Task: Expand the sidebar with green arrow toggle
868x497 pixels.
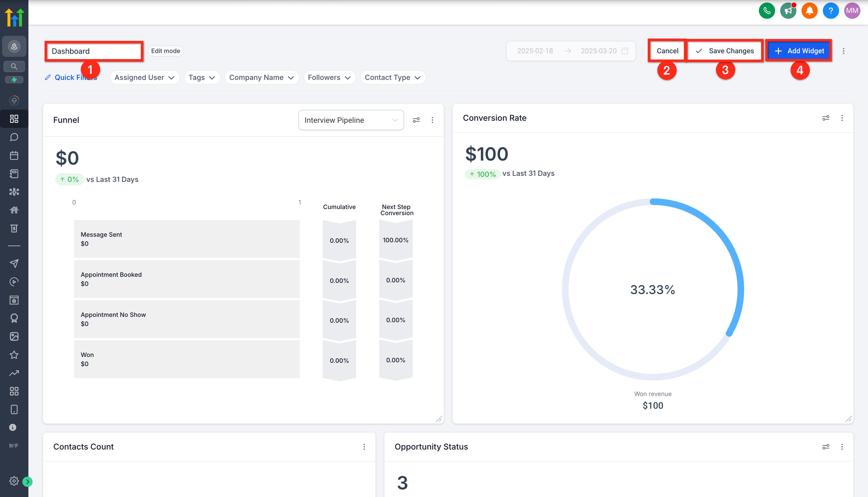Action: [27, 481]
